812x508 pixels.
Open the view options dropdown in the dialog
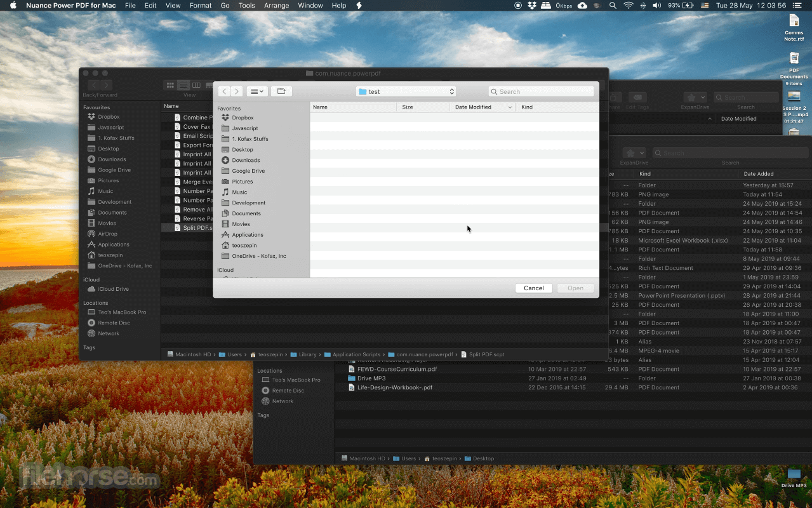[257, 91]
